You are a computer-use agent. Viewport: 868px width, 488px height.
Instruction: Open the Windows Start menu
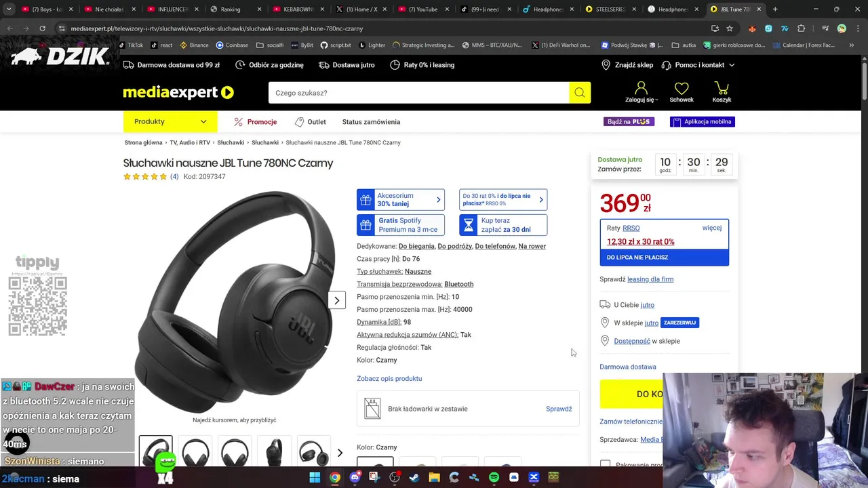click(x=315, y=477)
